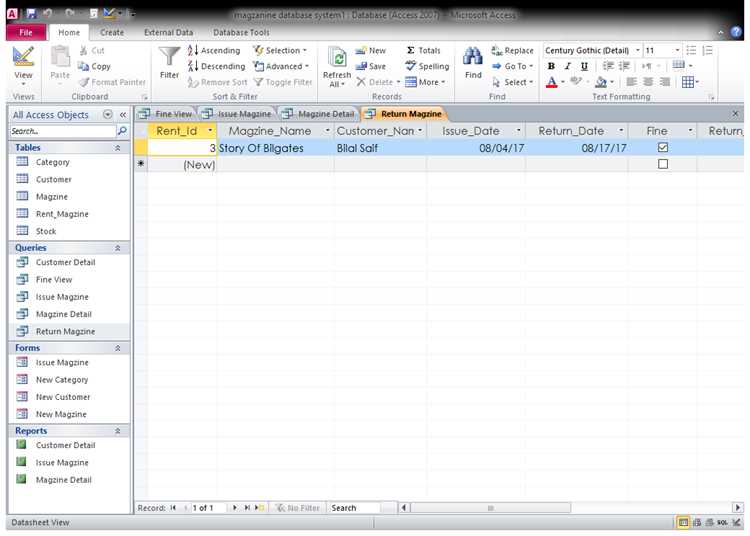
Task: Click the Italic formatting toggle
Action: (x=568, y=66)
